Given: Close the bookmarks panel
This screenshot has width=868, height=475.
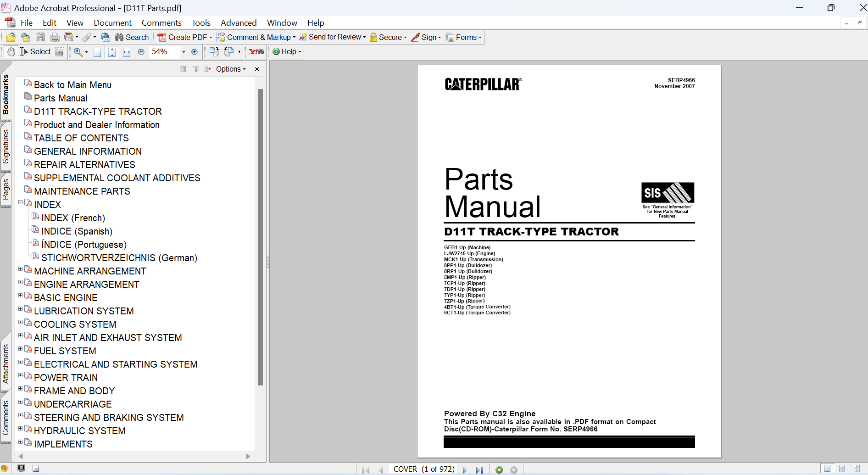Looking at the screenshot, I should pos(257,69).
